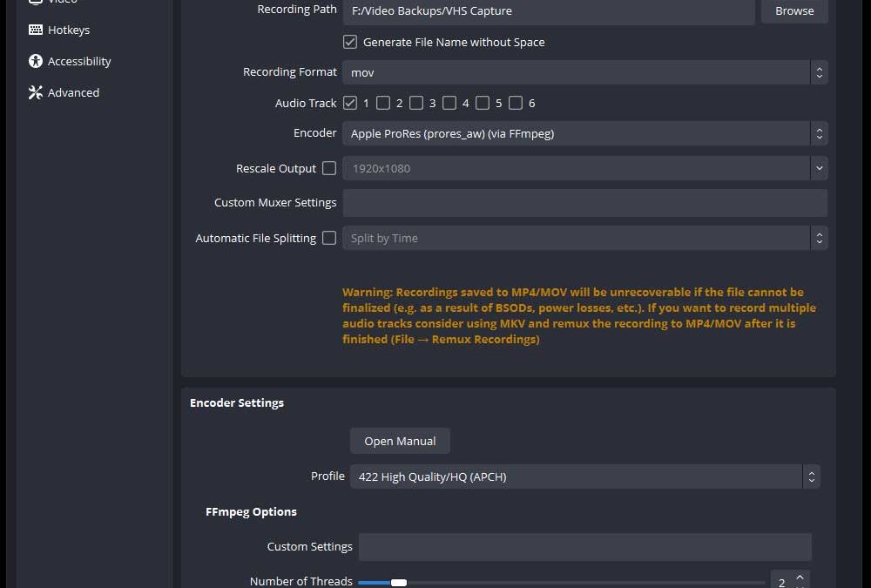This screenshot has height=588, width=871.
Task: Browse for a recording path
Action: tap(794, 11)
